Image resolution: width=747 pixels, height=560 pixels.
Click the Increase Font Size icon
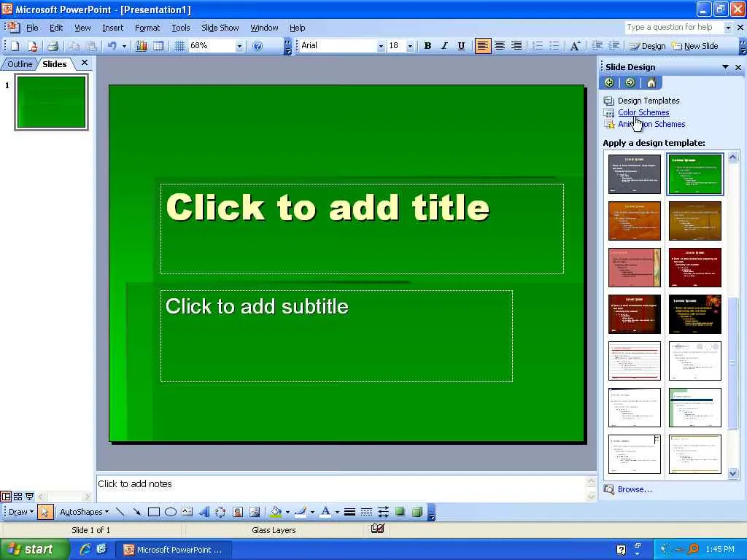click(575, 46)
